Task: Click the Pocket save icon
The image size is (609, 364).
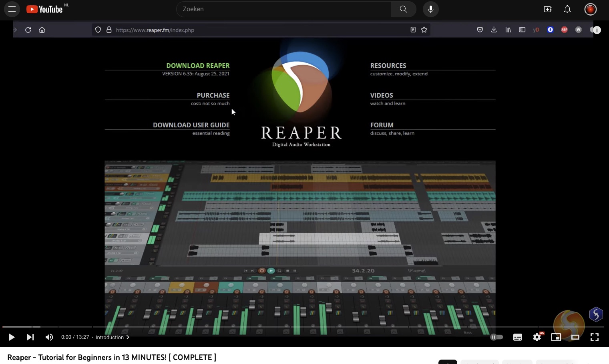Action: 480,30
